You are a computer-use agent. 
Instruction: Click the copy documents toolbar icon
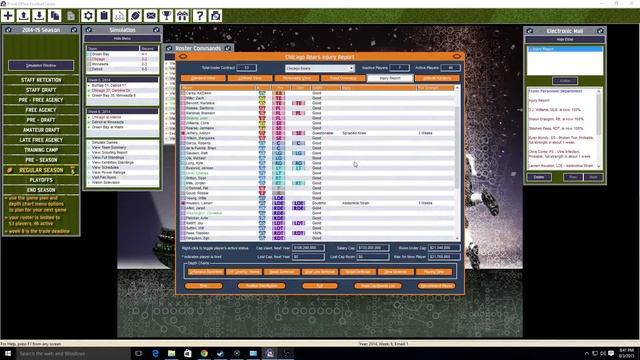pyautogui.click(x=55, y=16)
